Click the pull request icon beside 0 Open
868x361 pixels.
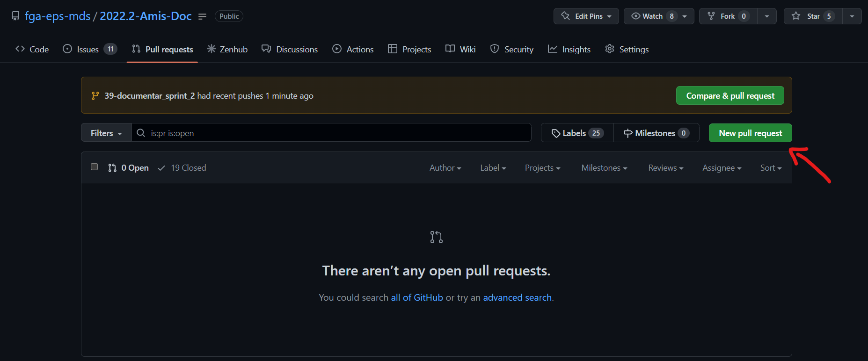112,168
